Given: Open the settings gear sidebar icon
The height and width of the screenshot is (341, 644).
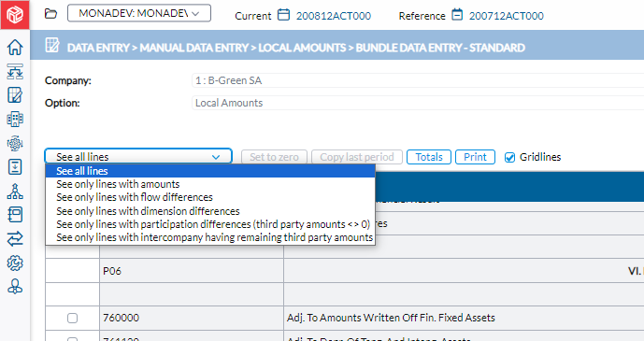Looking at the screenshot, I should (x=15, y=263).
